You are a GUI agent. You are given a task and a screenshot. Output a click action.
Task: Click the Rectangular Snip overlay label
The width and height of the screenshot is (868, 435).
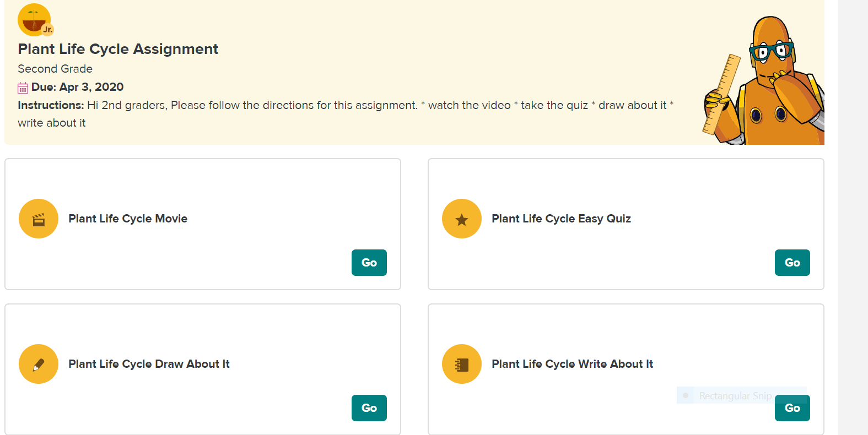point(735,395)
